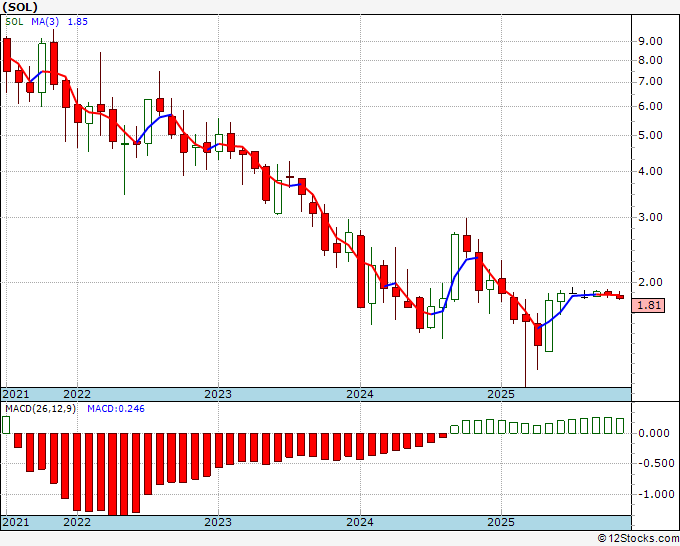Click the MA(3) indicator label

(45, 22)
